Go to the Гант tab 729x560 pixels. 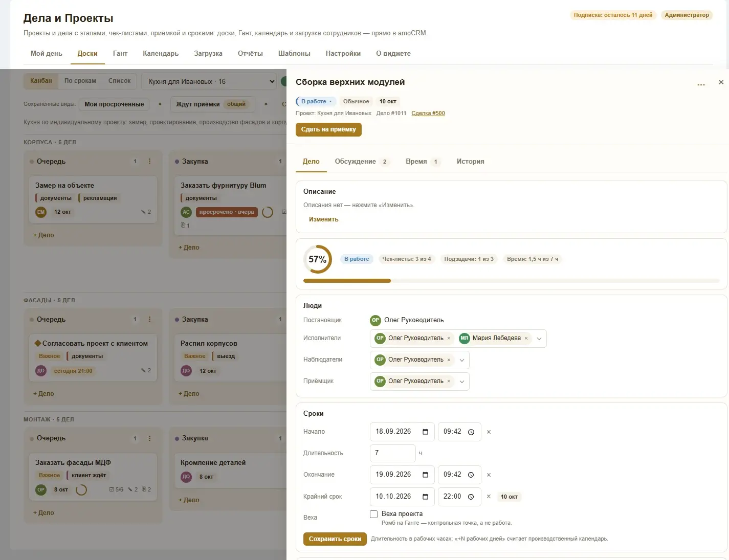(120, 54)
